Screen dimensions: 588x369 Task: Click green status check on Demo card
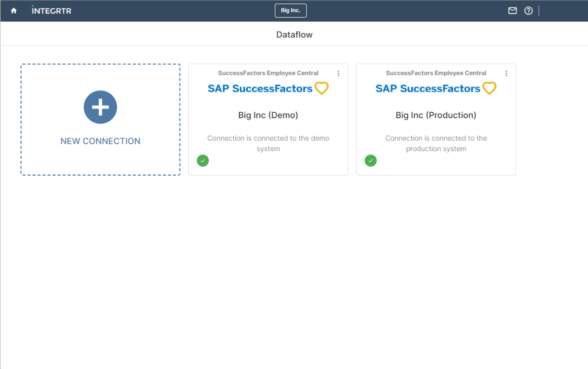(x=203, y=160)
